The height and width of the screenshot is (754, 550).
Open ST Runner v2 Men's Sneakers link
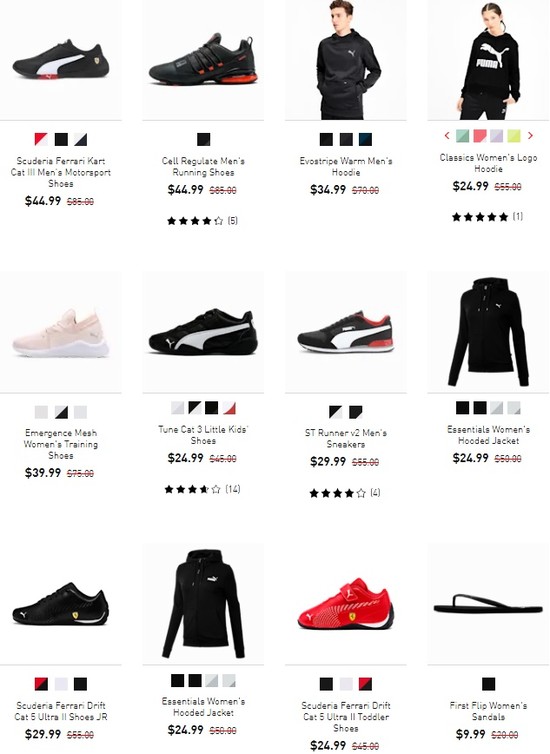pyautogui.click(x=346, y=438)
